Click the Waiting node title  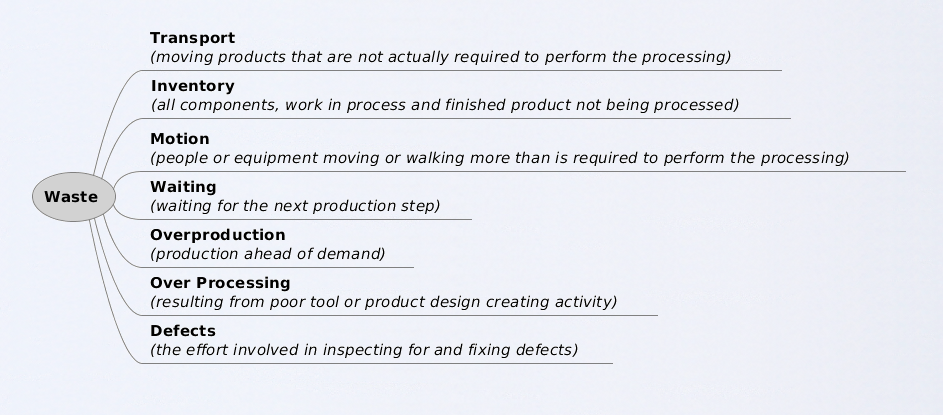(x=183, y=187)
